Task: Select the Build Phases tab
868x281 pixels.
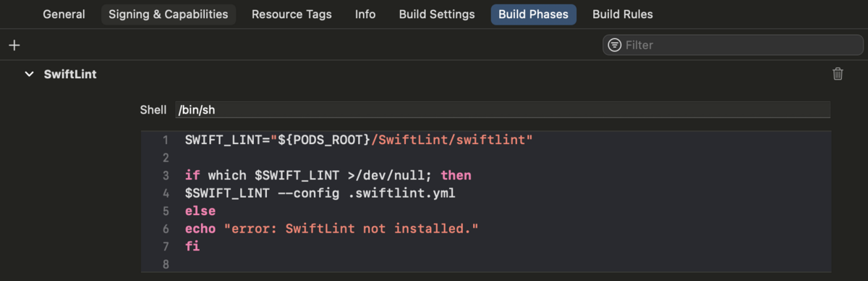Action: pyautogui.click(x=533, y=14)
